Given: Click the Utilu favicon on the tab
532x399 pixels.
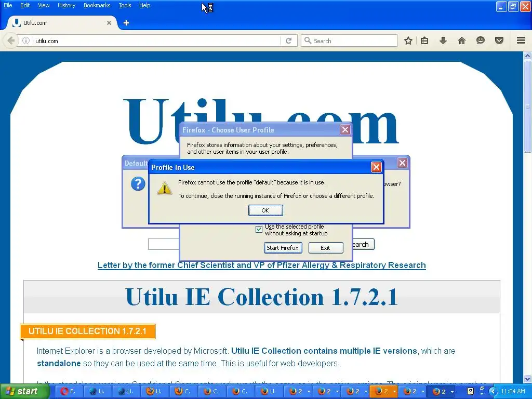Looking at the screenshot, I should tap(16, 23).
